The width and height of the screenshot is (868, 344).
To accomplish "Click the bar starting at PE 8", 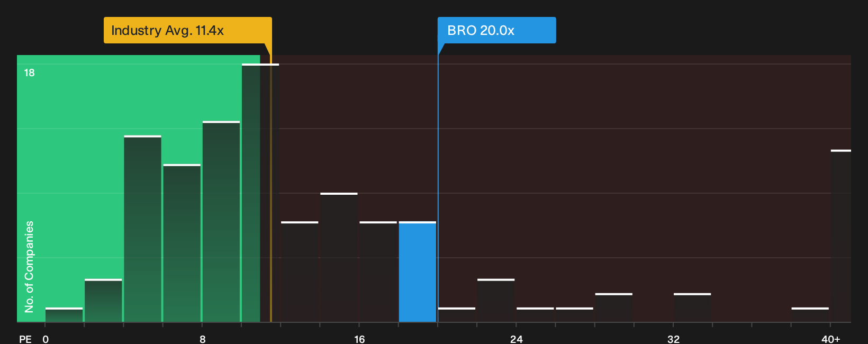I will click(x=221, y=222).
